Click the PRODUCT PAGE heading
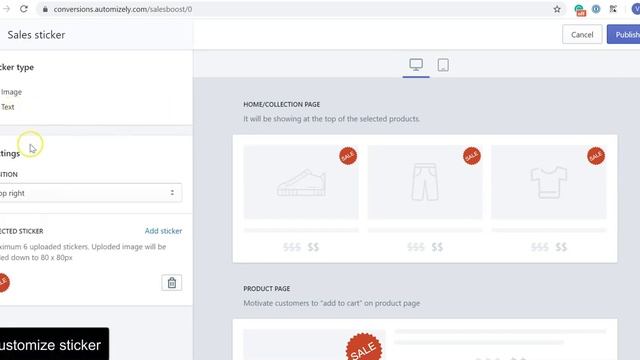The height and width of the screenshot is (360, 640). pyautogui.click(x=267, y=289)
